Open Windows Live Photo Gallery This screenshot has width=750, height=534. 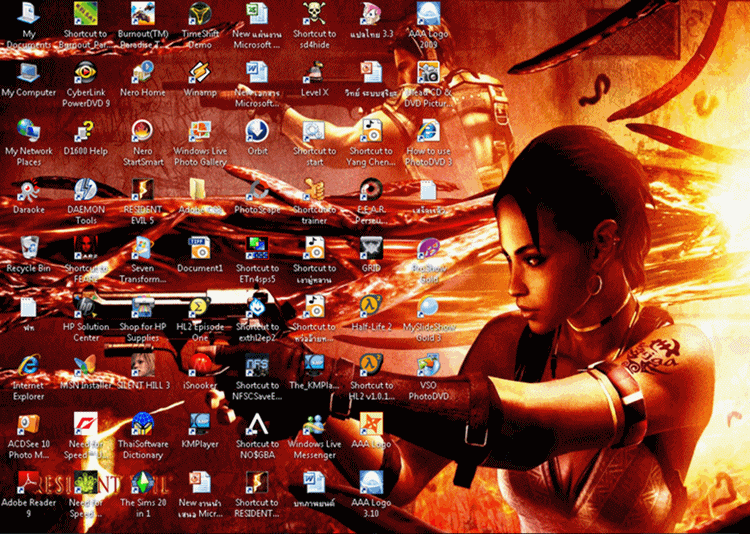[x=200, y=131]
